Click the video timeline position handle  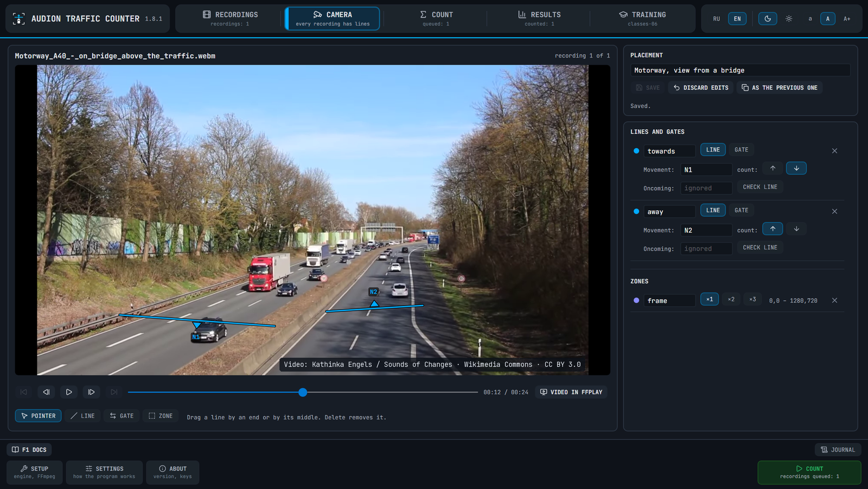[303, 392]
